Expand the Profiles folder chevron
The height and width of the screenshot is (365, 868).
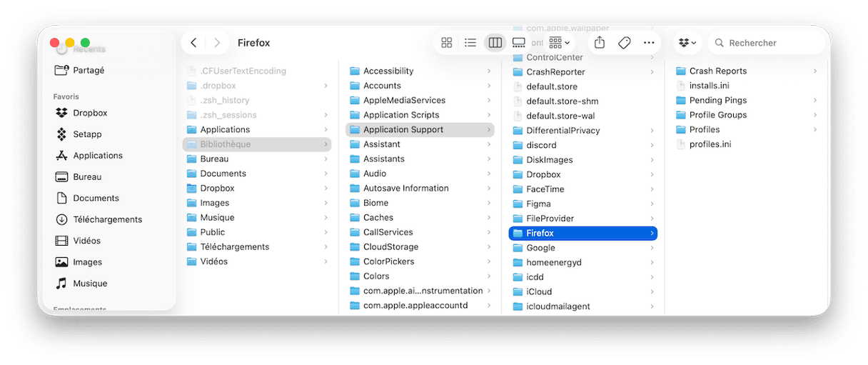pyautogui.click(x=814, y=130)
